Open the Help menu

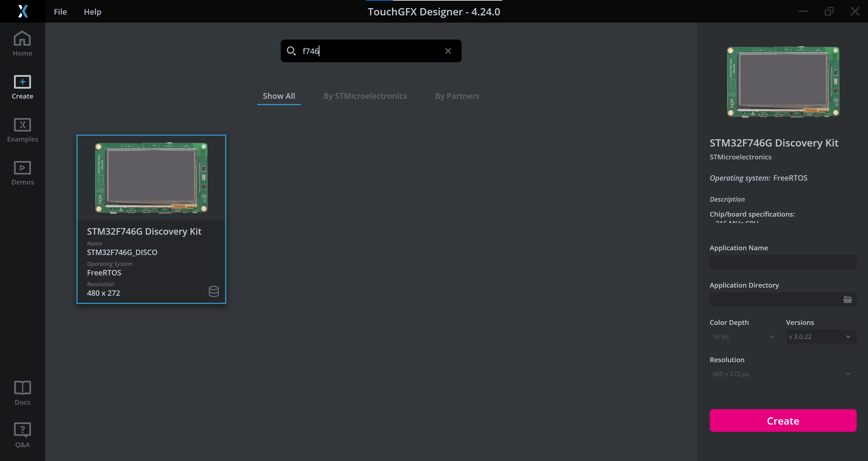point(92,12)
